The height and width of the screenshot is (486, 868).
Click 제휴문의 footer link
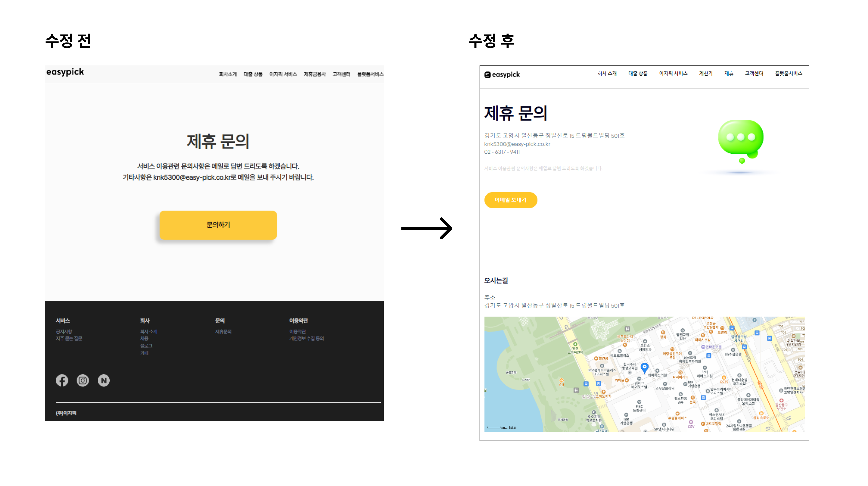click(223, 332)
